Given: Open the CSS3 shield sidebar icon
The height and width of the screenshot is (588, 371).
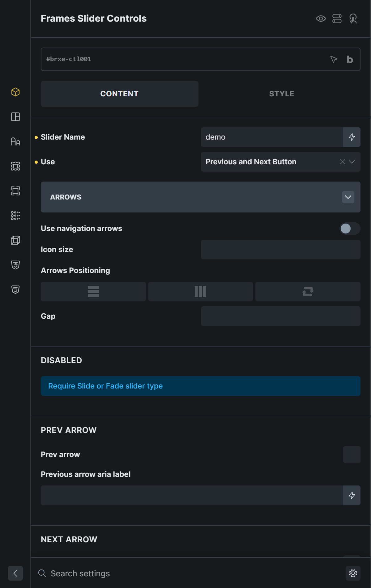Looking at the screenshot, I should click(15, 265).
